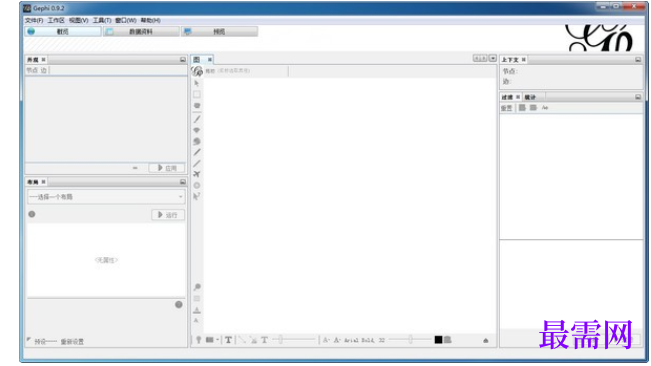Minimize the 外观 appearance panel
Viewport: 651px width, 366px height.
tap(183, 60)
